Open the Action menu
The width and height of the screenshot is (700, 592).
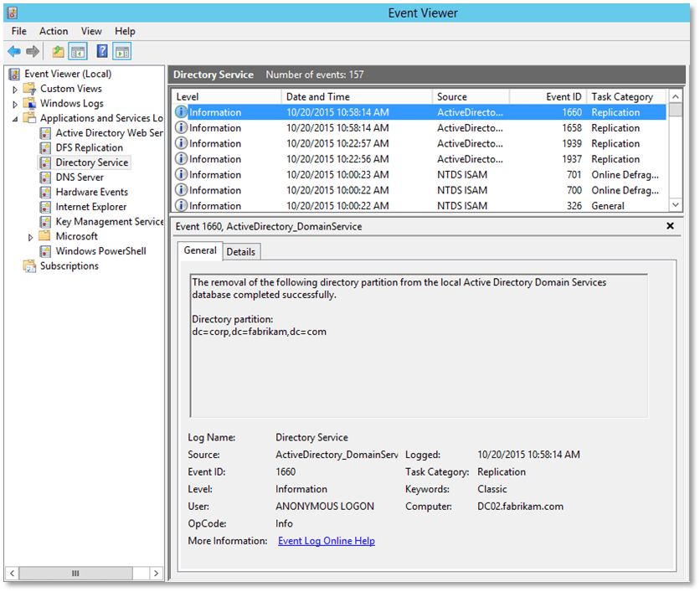tap(54, 31)
